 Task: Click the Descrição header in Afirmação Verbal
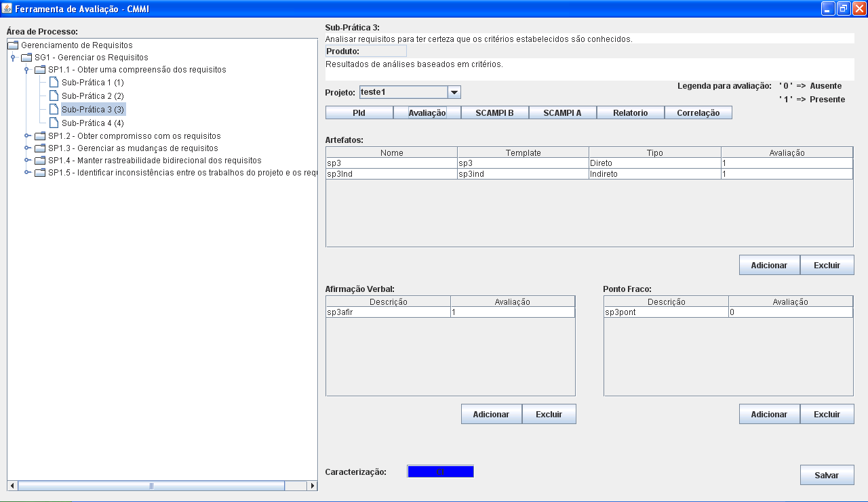coord(389,301)
